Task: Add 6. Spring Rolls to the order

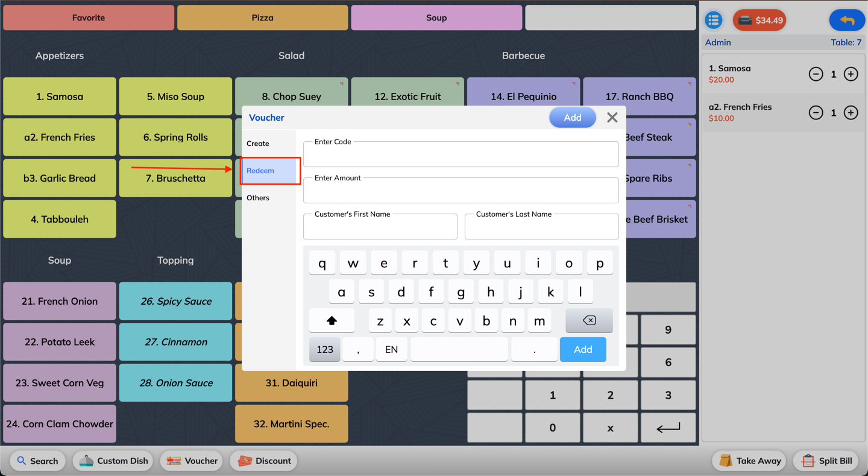Action: coord(175,138)
